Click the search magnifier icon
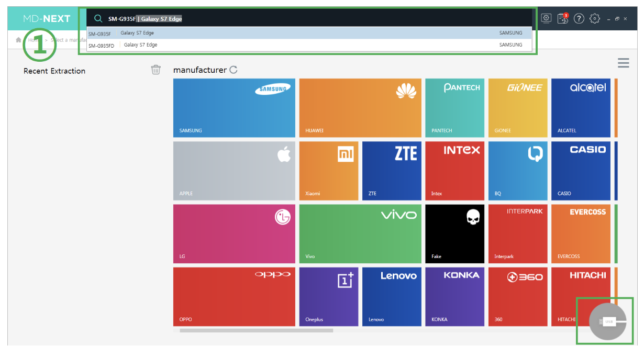644x357 pixels. coord(98,19)
